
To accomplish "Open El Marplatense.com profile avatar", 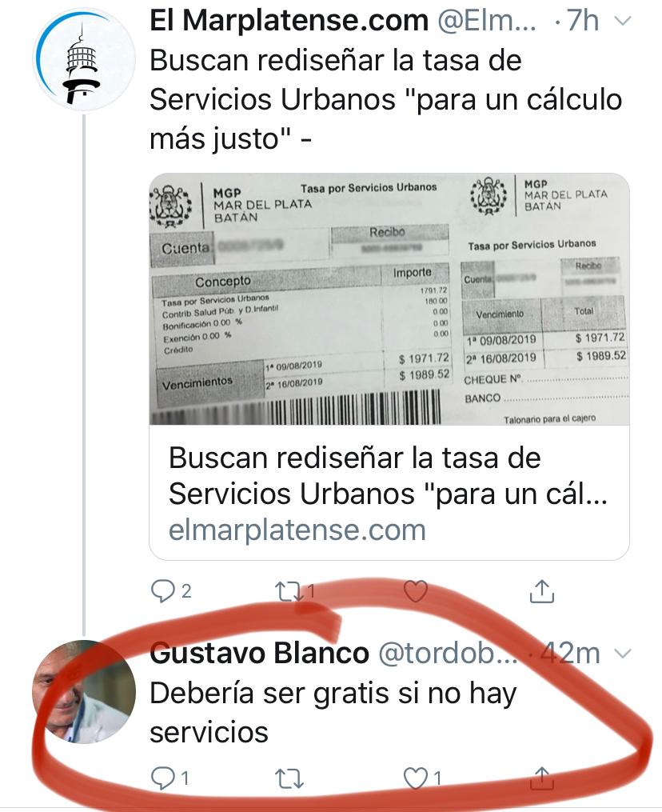I will point(83,59).
